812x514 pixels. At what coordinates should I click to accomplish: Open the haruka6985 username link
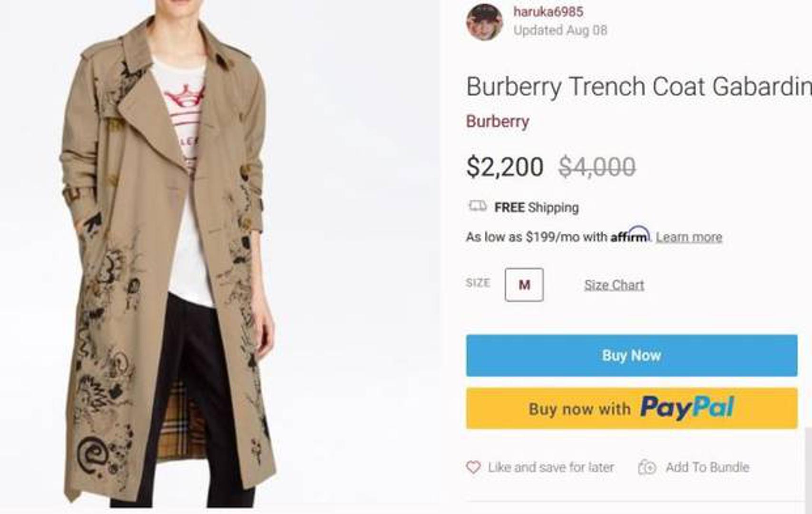tap(548, 11)
